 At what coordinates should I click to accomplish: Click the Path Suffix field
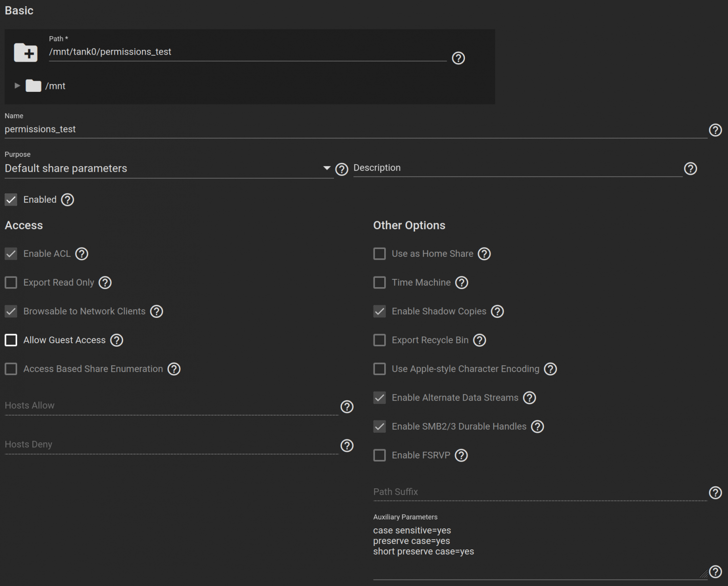540,492
